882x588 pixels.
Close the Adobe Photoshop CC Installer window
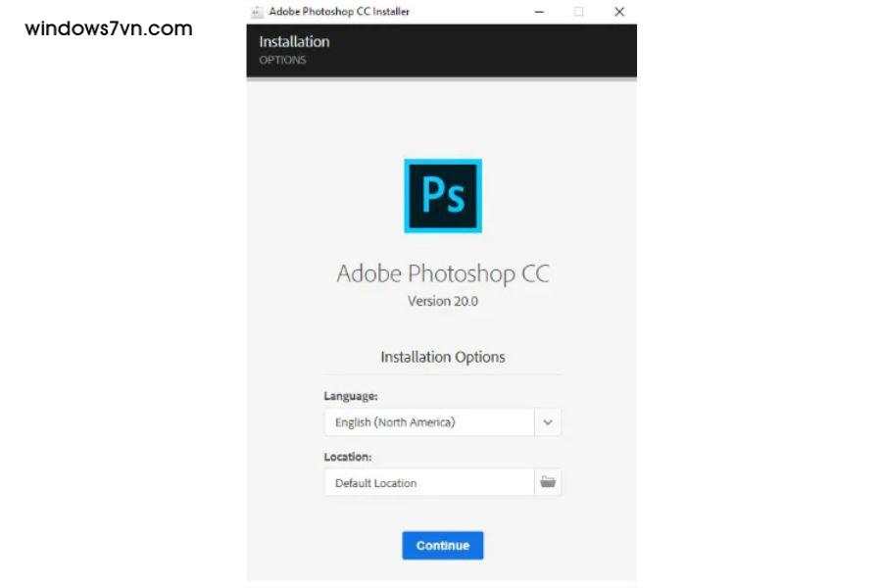tap(619, 12)
